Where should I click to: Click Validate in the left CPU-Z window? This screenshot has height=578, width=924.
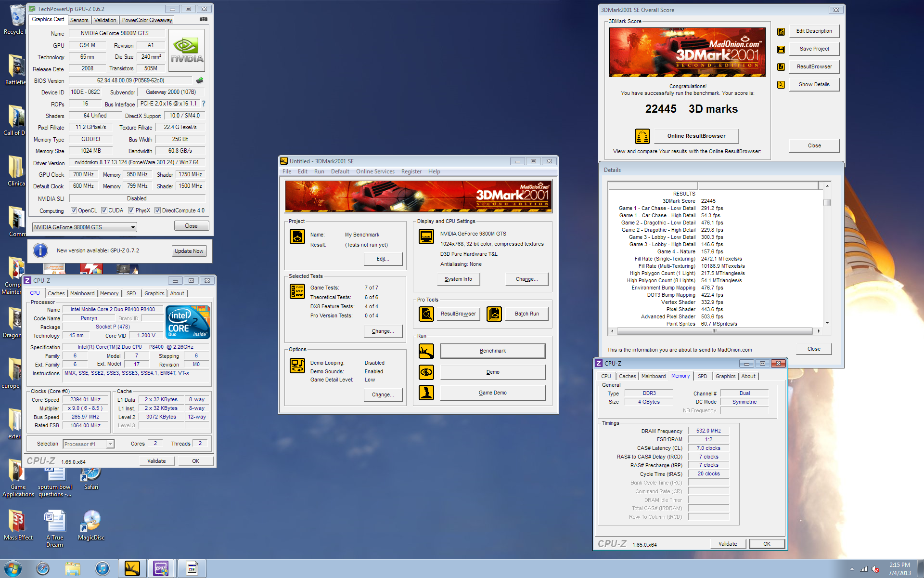coord(156,461)
